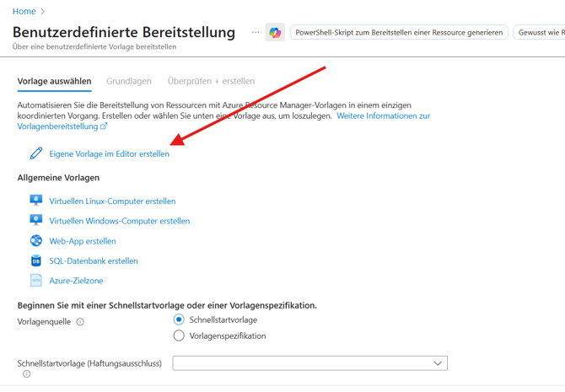
Task: Click the Copilot icon in the header
Action: [x=275, y=33]
